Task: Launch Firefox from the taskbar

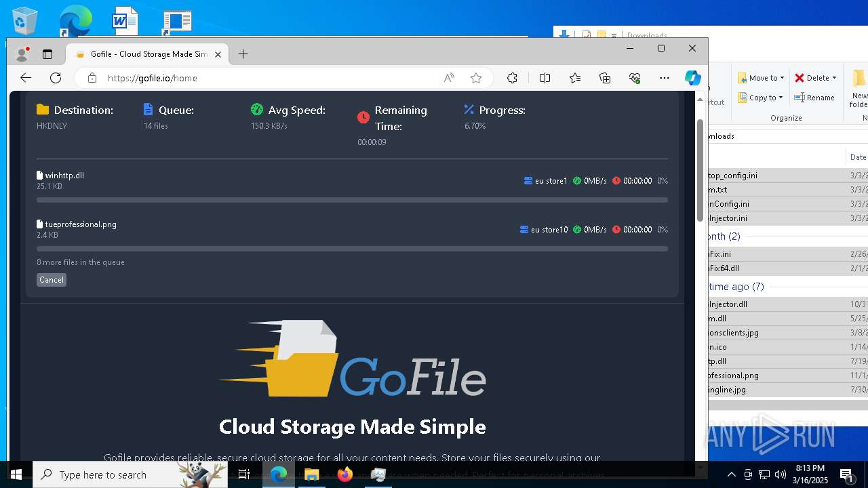Action: [345, 474]
